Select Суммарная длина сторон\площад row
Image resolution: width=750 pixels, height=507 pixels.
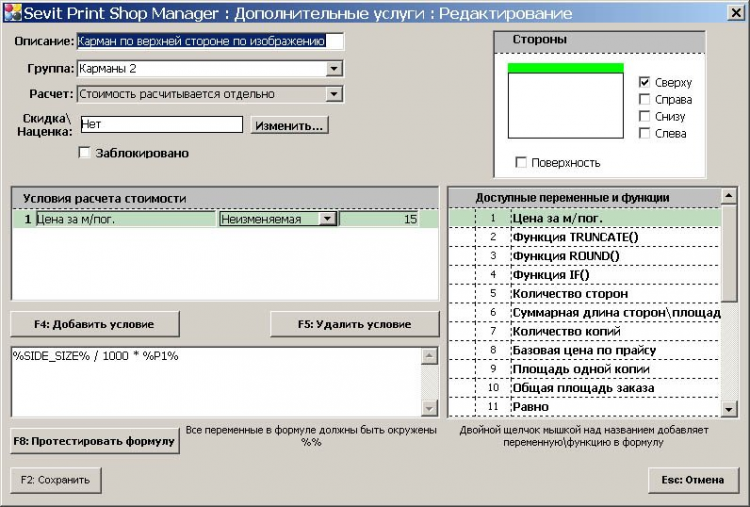[585, 312]
